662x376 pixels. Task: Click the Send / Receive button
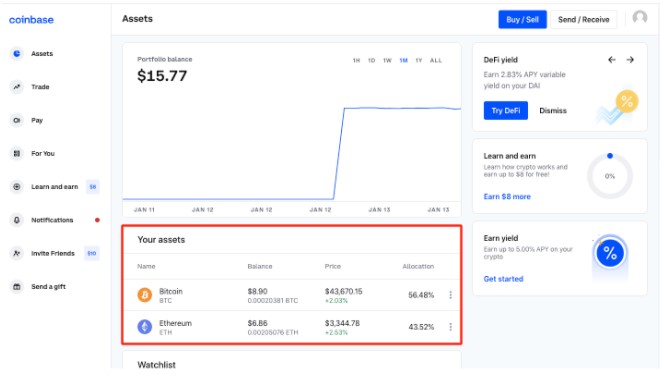coord(583,19)
